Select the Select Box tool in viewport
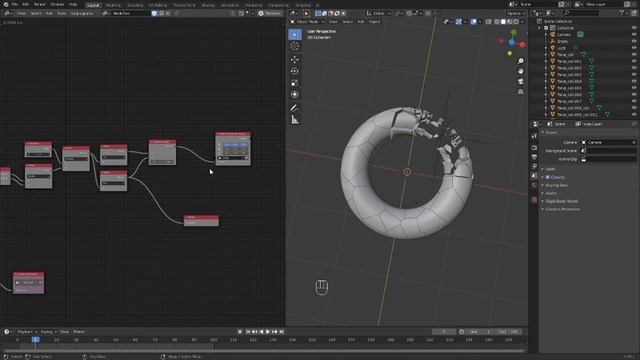 pyautogui.click(x=295, y=35)
